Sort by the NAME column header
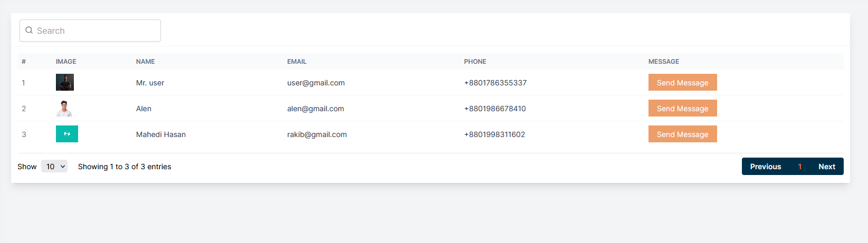The image size is (868, 243). (146, 62)
